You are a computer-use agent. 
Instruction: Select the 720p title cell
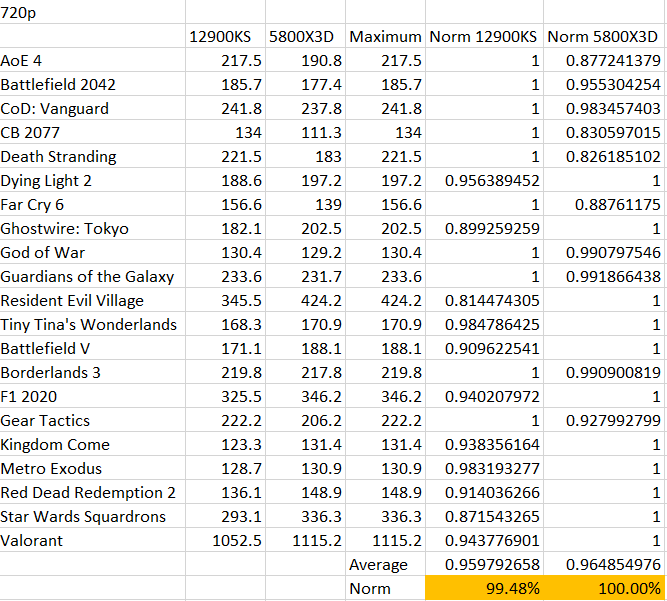click(92, 12)
